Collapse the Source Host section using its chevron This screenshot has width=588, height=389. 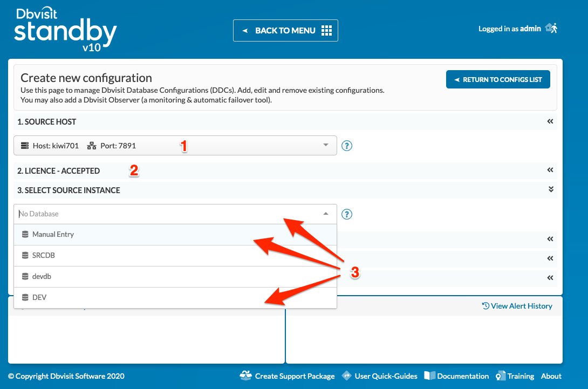(x=550, y=121)
